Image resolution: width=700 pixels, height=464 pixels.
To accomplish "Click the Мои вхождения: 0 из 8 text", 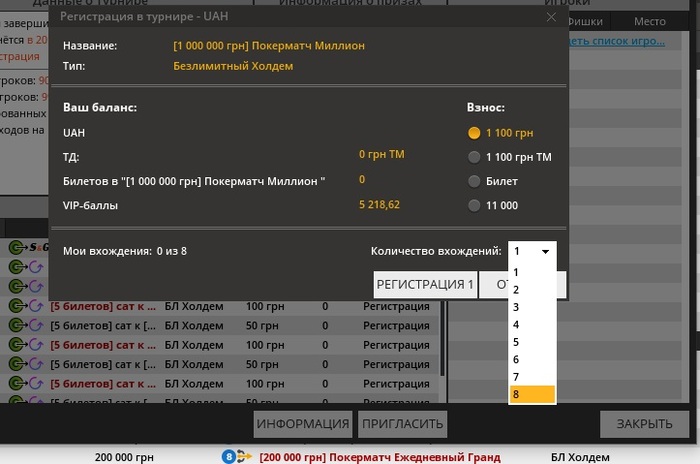I will tap(125, 251).
